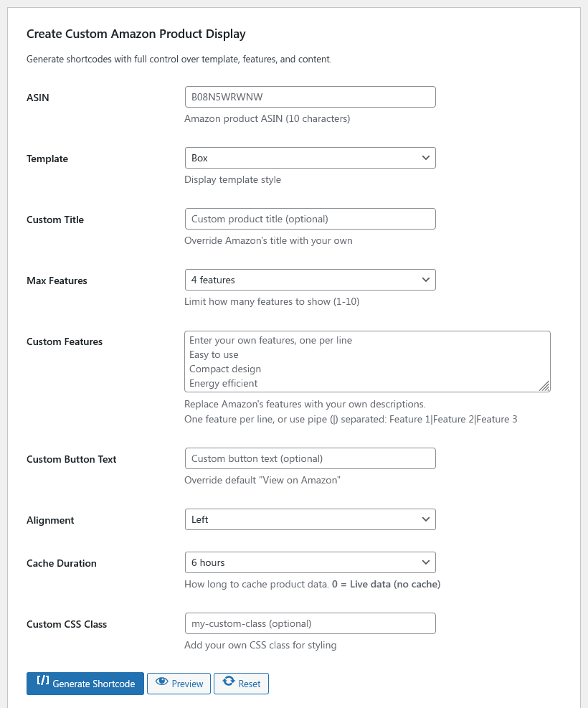Click the refresh arrows icon on Reset button
The width and height of the screenshot is (588, 708).
227,683
